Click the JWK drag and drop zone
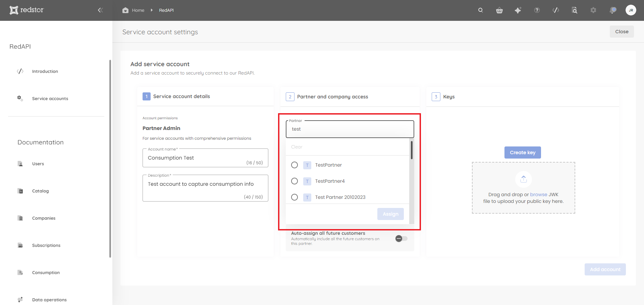The height and width of the screenshot is (305, 644). 523,188
